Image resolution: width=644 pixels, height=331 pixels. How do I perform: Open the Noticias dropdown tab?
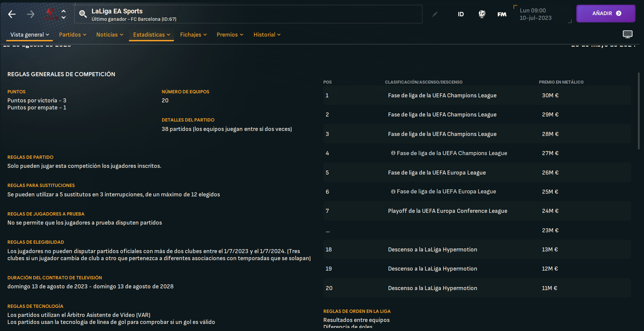[x=110, y=35]
